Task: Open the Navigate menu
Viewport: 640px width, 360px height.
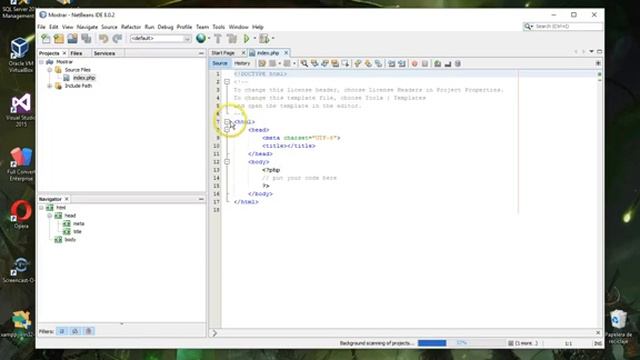Action: [x=87, y=27]
